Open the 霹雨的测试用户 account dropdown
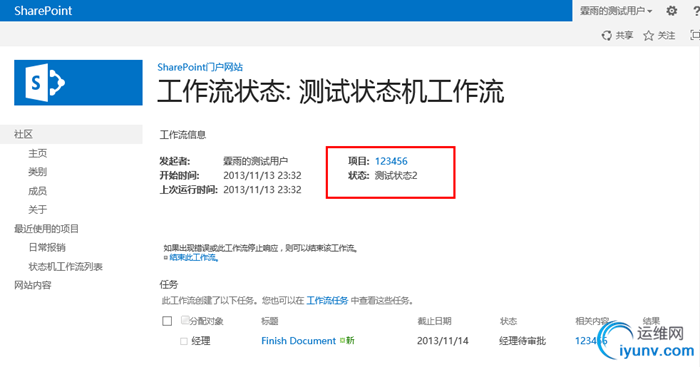Viewport: 700px width, 367px height. 616,11
